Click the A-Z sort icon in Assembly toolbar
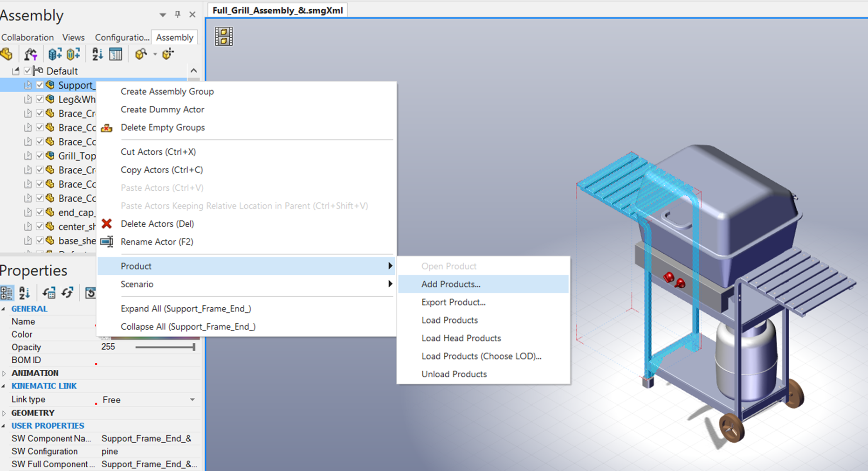The height and width of the screenshot is (471, 868). pyautogui.click(x=96, y=54)
